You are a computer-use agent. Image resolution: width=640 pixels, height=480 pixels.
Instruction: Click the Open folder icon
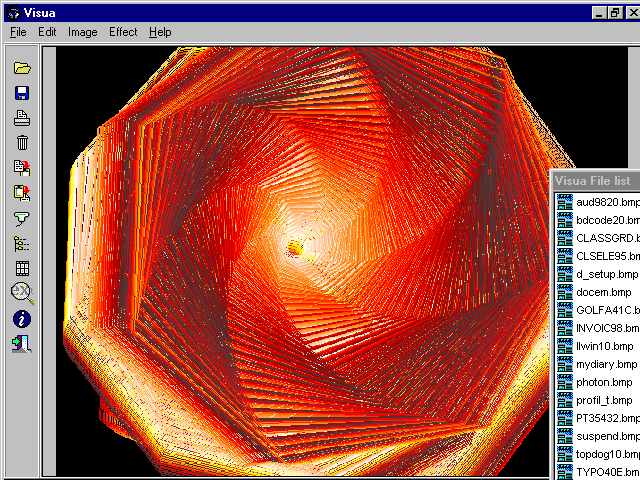coord(22,68)
